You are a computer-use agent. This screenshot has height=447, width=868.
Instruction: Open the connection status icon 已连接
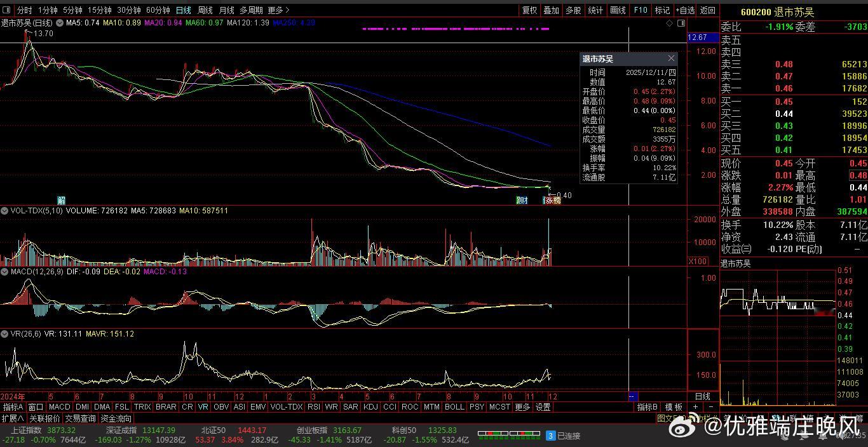pyautogui.click(x=551, y=436)
